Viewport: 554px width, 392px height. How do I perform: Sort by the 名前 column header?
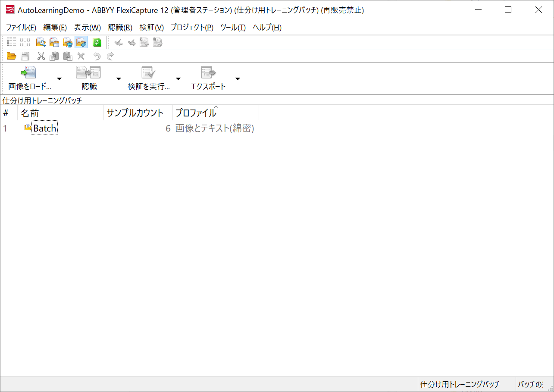pos(60,113)
